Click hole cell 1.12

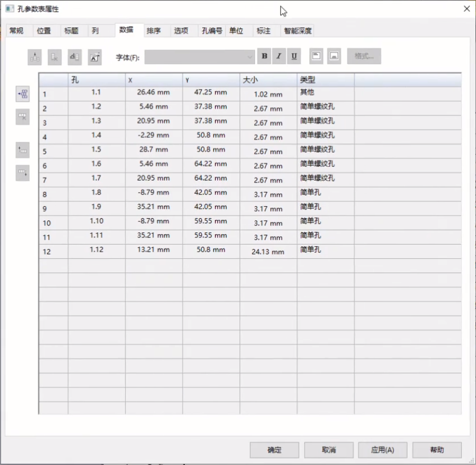tap(96, 251)
